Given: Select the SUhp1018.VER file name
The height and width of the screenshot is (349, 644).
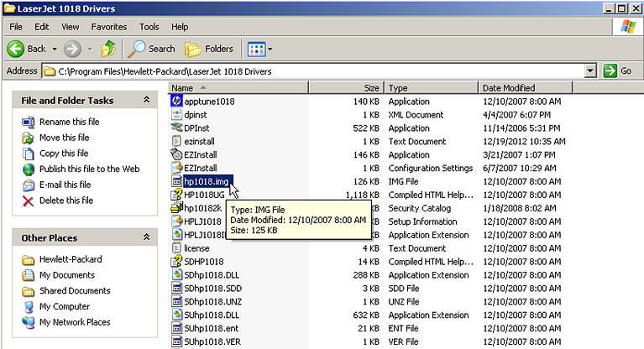Looking at the screenshot, I should [x=212, y=341].
